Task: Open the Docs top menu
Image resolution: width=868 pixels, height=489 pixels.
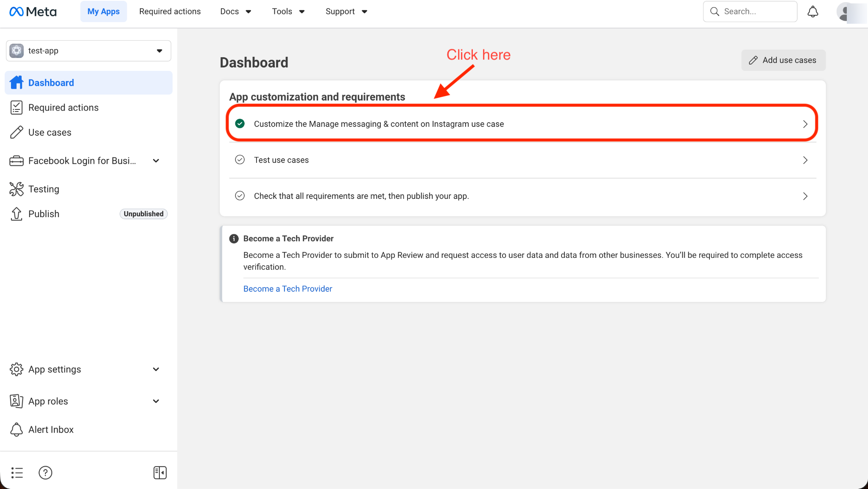Action: (236, 11)
